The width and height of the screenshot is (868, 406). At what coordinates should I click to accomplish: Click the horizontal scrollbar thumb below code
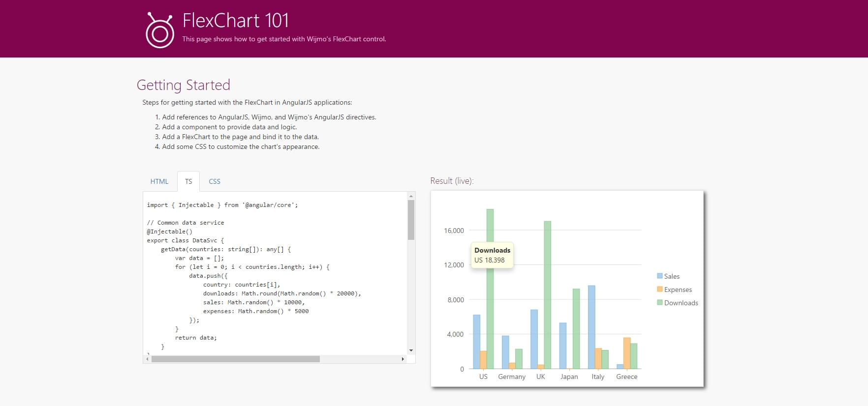point(235,359)
